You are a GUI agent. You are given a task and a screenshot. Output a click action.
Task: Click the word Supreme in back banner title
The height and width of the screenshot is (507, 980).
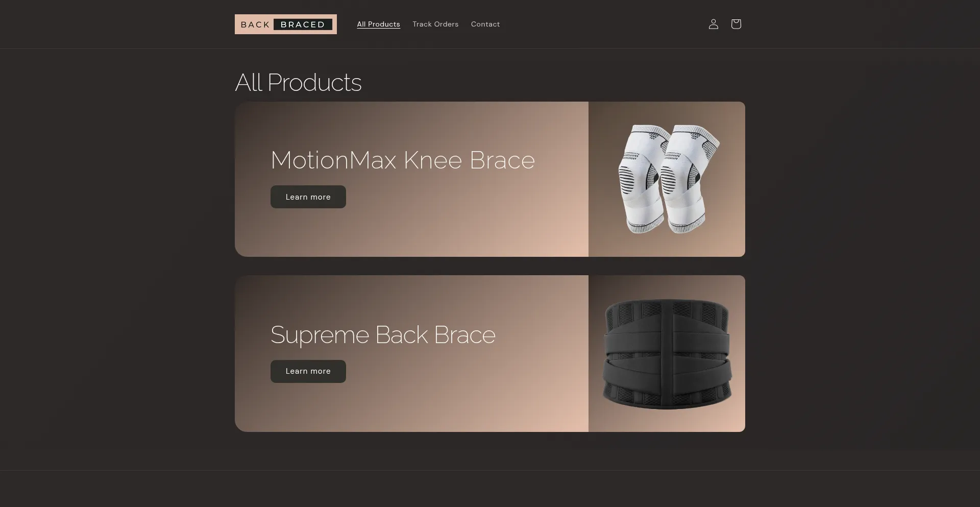(320, 335)
